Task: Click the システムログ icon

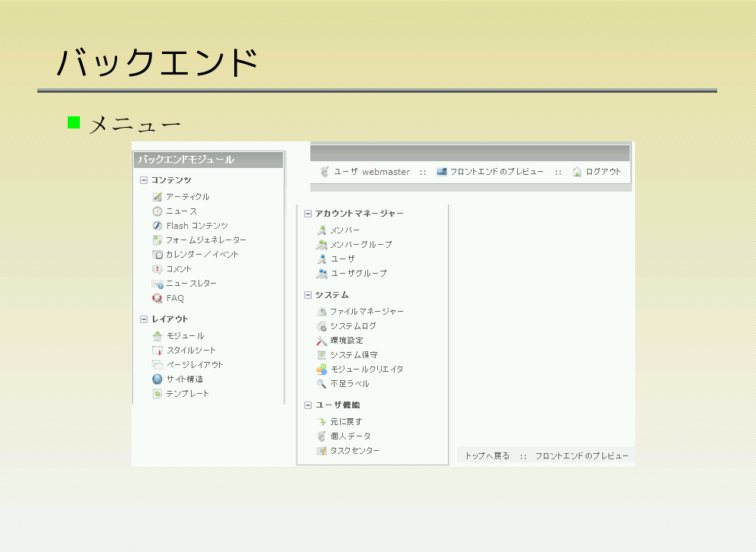Action: point(322,326)
